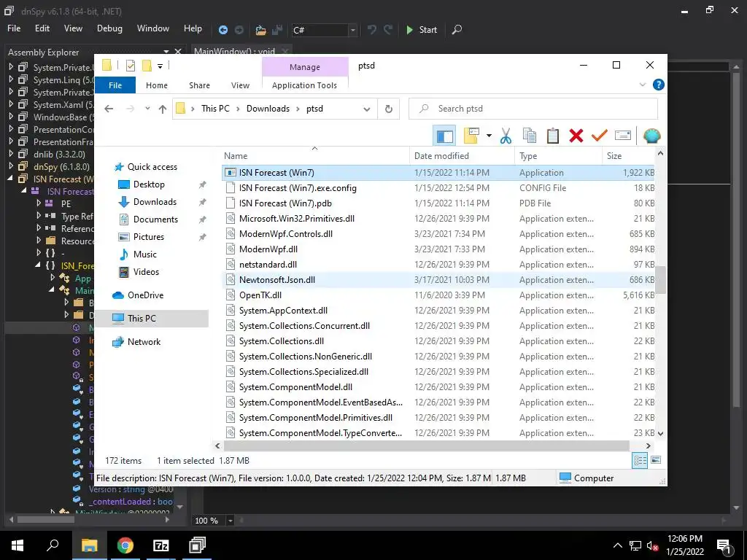Image resolution: width=747 pixels, height=560 pixels.
Task: Switch to large icons view
Action: pyautogui.click(x=656, y=460)
